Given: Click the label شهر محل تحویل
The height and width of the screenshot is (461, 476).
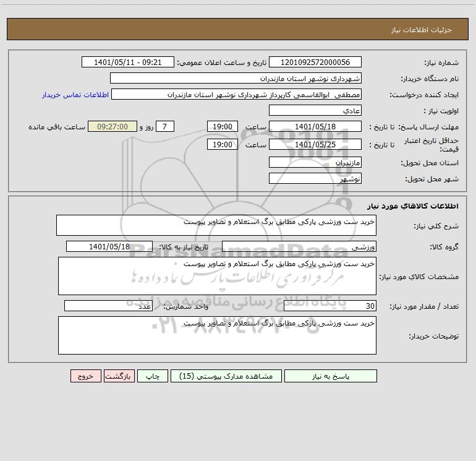Looking at the screenshot, I should click(x=432, y=179).
